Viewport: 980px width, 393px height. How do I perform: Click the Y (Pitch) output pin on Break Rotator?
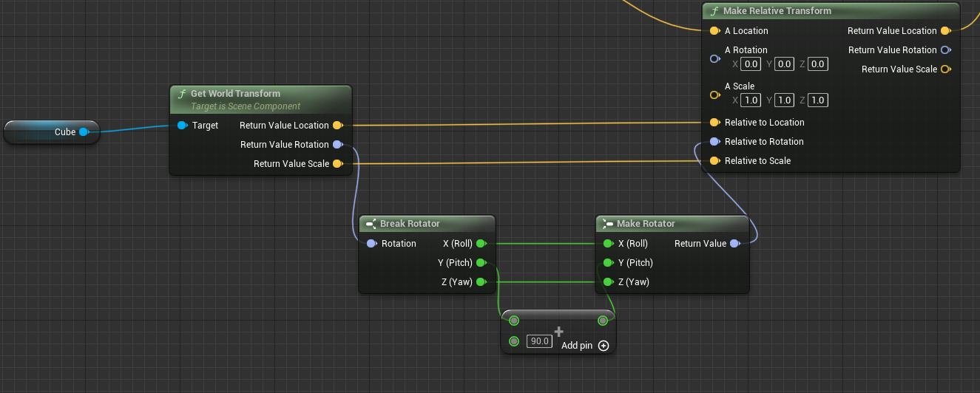click(481, 263)
